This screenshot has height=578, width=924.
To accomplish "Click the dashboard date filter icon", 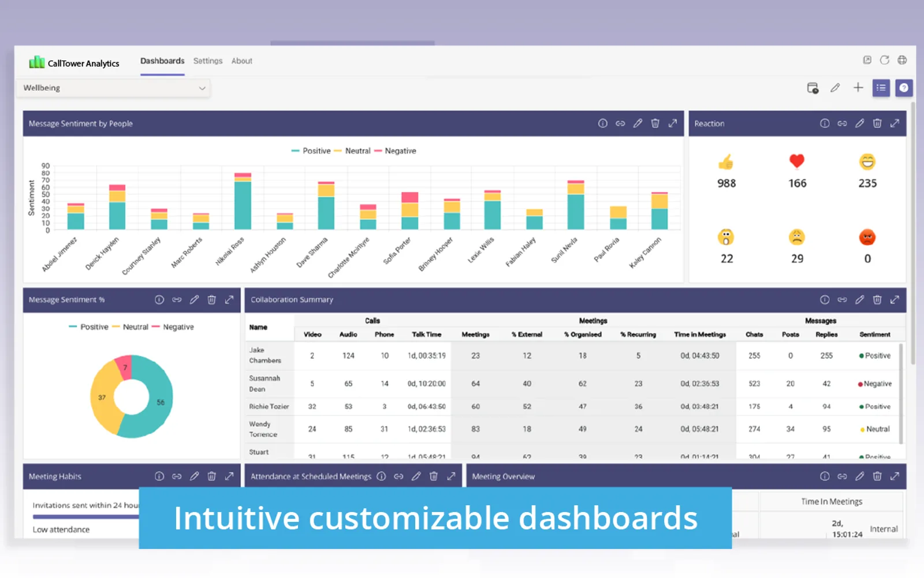I will (x=813, y=88).
